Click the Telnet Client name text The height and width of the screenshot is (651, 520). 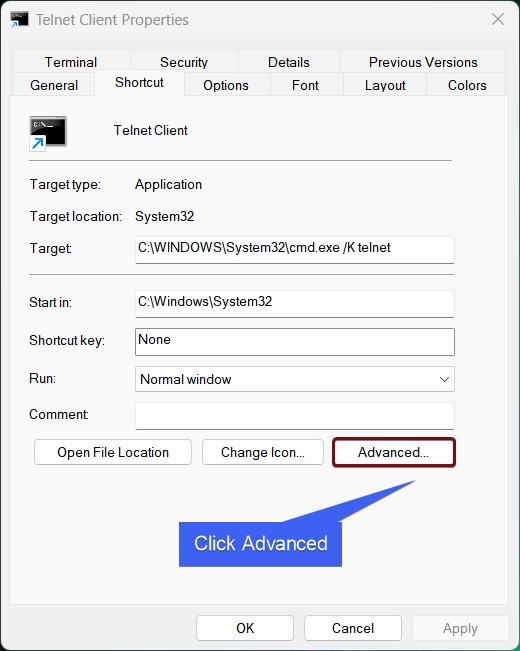(x=150, y=130)
